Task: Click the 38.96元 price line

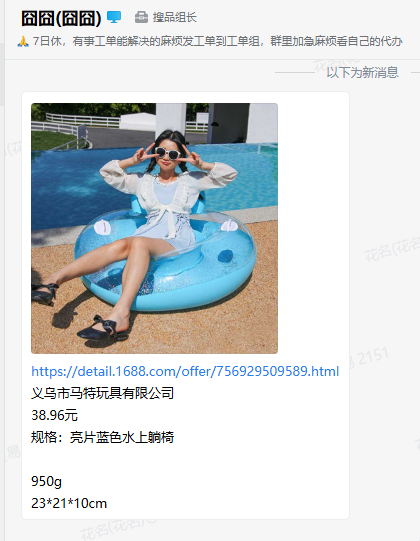Action: tap(55, 415)
